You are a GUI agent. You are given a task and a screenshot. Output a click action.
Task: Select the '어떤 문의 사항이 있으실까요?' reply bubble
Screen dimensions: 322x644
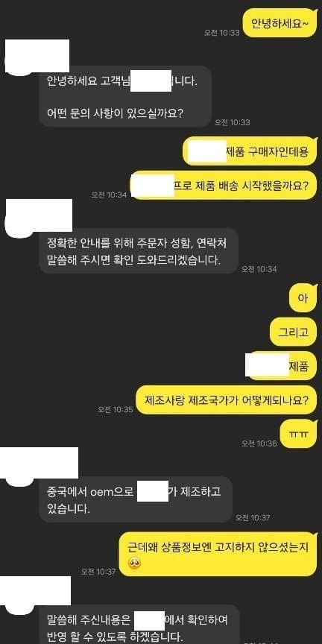(125, 96)
